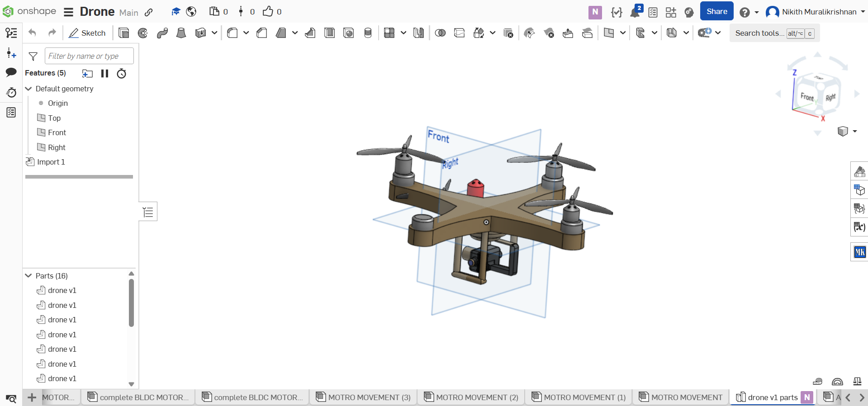Screen dimensions: 868x406
Task: Click the Filter by name field
Action: pos(89,56)
